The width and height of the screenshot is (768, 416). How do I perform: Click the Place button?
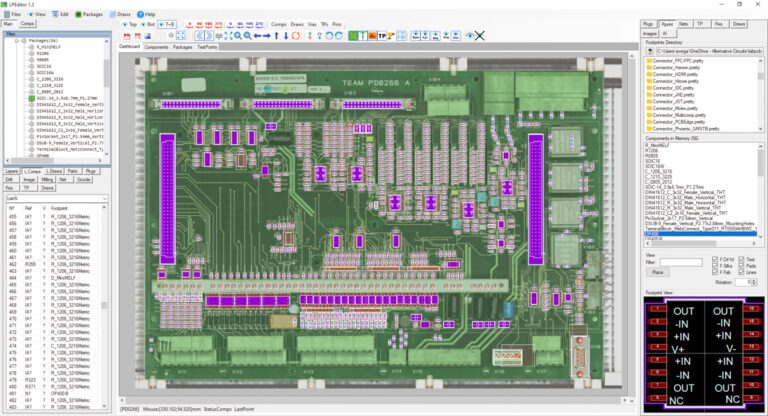pyautogui.click(x=657, y=272)
